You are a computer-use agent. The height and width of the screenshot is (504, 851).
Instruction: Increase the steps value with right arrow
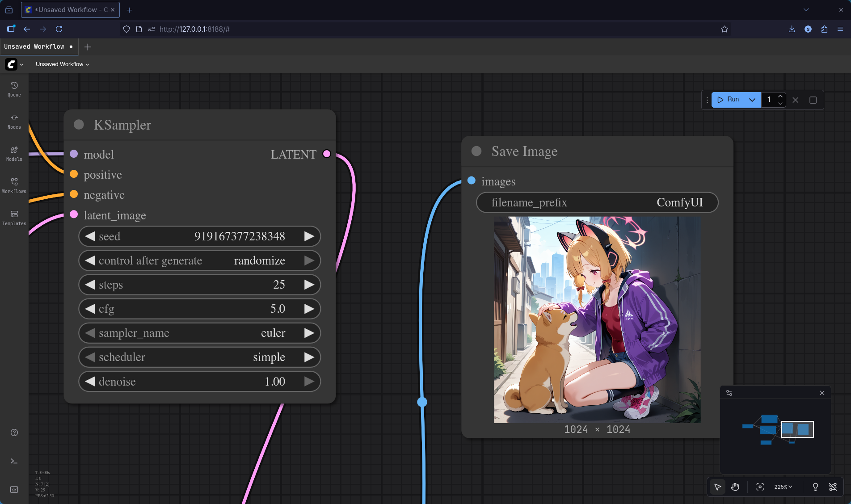(309, 285)
